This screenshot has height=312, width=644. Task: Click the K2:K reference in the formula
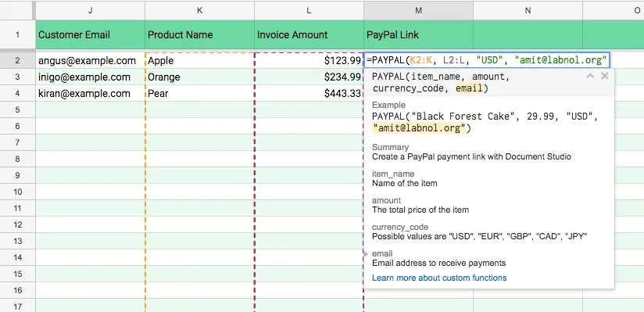pos(422,60)
